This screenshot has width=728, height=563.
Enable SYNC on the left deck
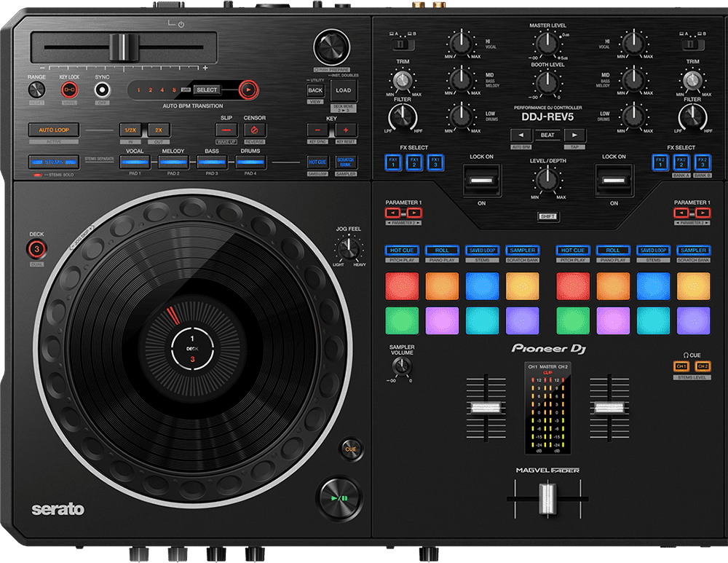coord(102,90)
